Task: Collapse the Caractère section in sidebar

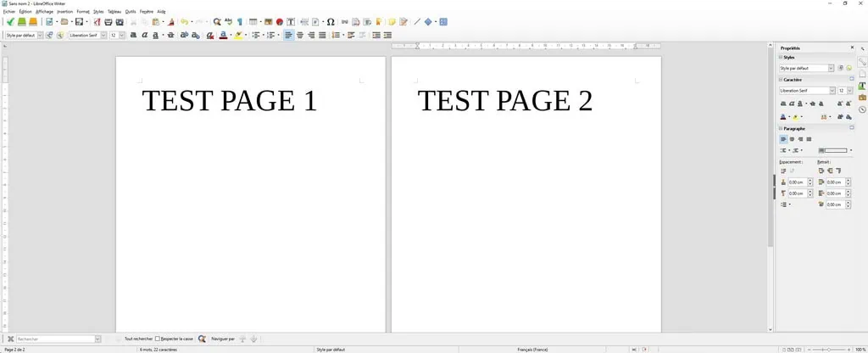Action: pyautogui.click(x=781, y=80)
